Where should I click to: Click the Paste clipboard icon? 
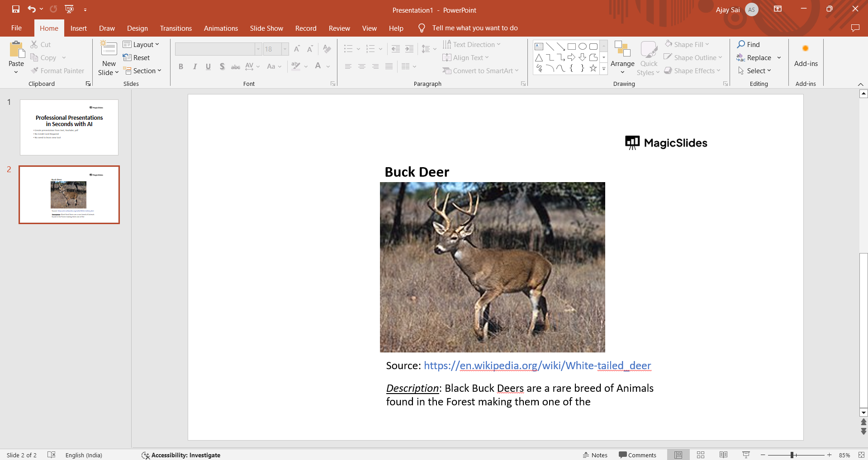[x=17, y=49]
